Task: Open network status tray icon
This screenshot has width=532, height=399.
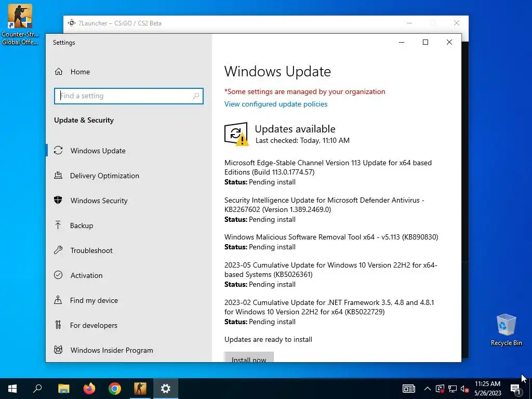Action: pyautogui.click(x=453, y=389)
